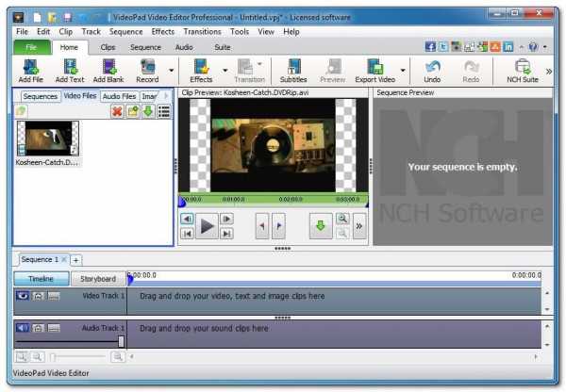Select the Sequences bin tab
Screen dimensions: 566x392
(x=40, y=96)
